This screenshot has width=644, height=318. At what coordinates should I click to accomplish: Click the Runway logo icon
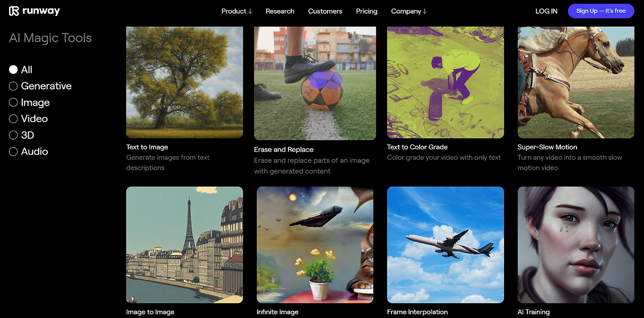point(14,11)
